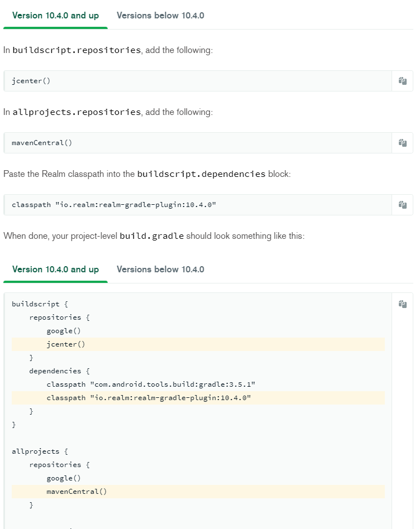The height and width of the screenshot is (529, 420).
Task: Click the 'build.gradle' inline code text
Action: (152, 236)
